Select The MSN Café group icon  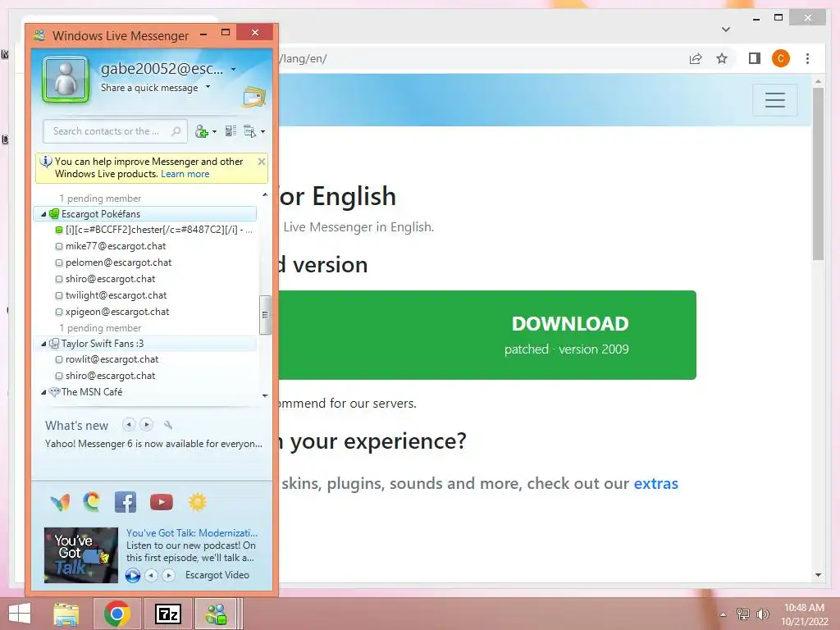(54, 391)
